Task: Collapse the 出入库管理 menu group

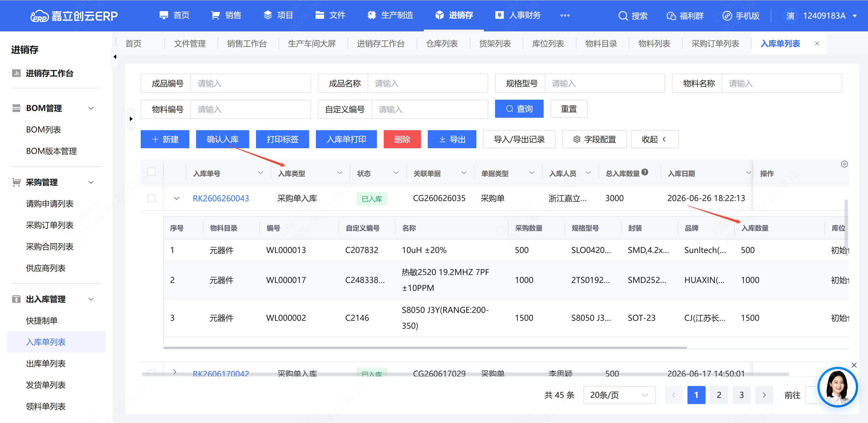Action: click(91, 299)
